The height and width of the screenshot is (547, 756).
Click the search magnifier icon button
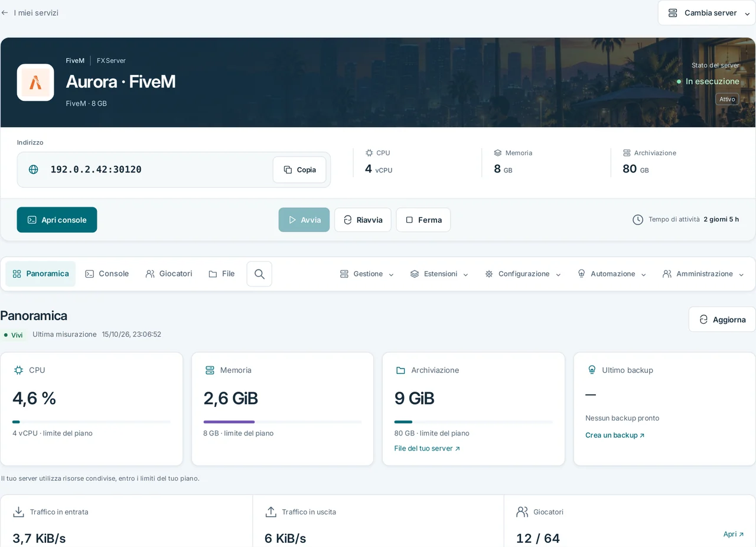(259, 274)
